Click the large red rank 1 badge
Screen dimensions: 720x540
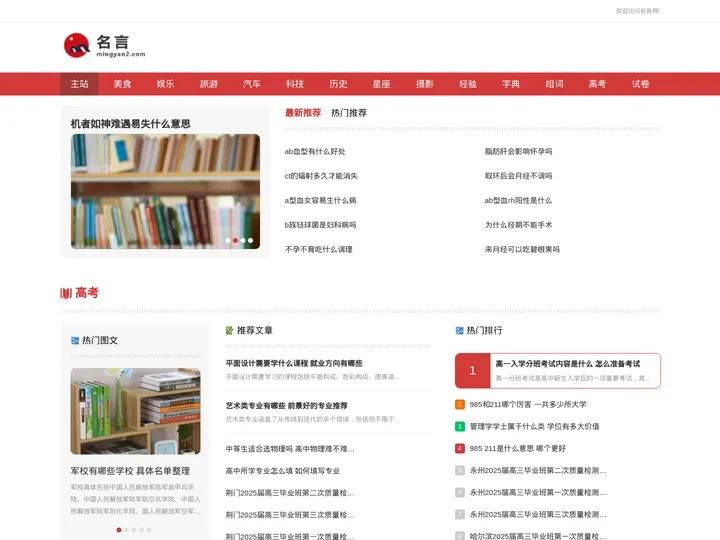(x=472, y=371)
